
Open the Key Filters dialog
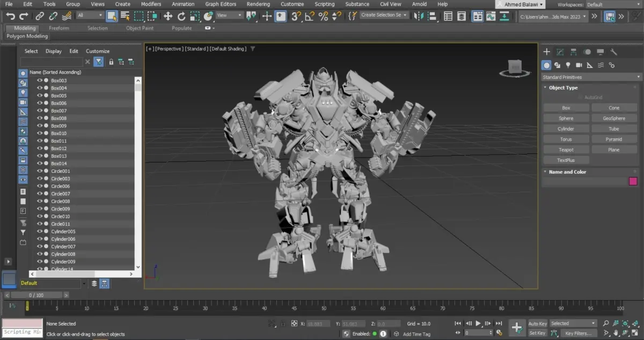coord(579,333)
